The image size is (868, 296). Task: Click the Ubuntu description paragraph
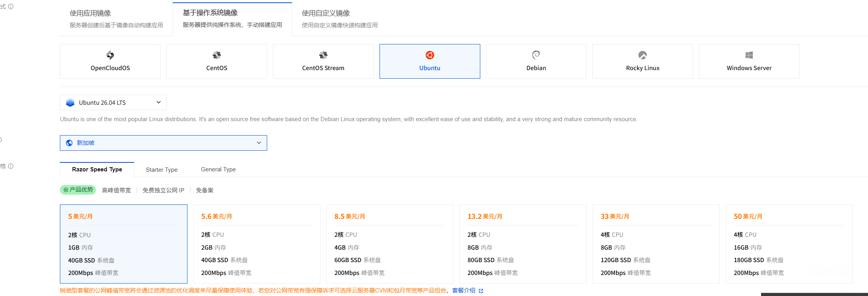[x=349, y=119]
